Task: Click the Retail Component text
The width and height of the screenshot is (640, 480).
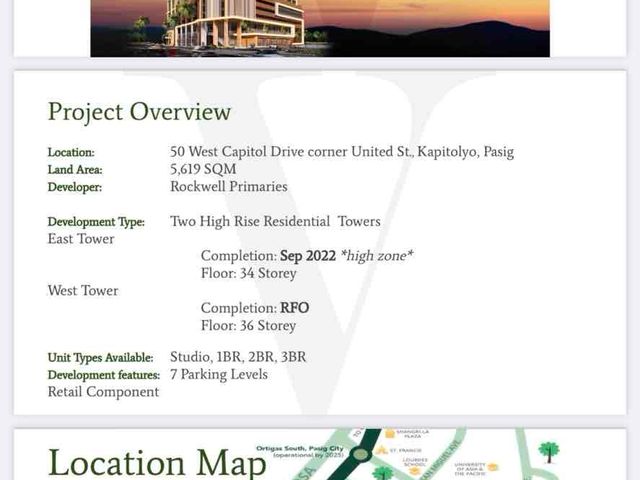Action: pos(103,392)
